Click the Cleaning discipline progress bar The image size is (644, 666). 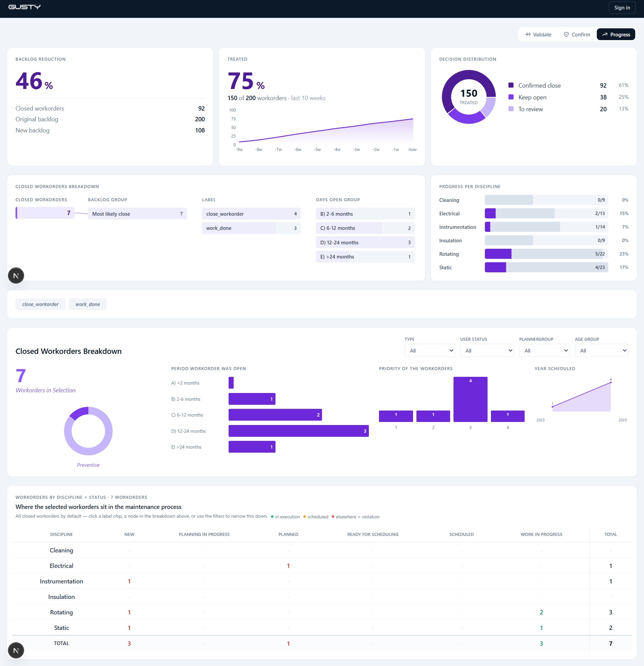pyautogui.click(x=547, y=200)
